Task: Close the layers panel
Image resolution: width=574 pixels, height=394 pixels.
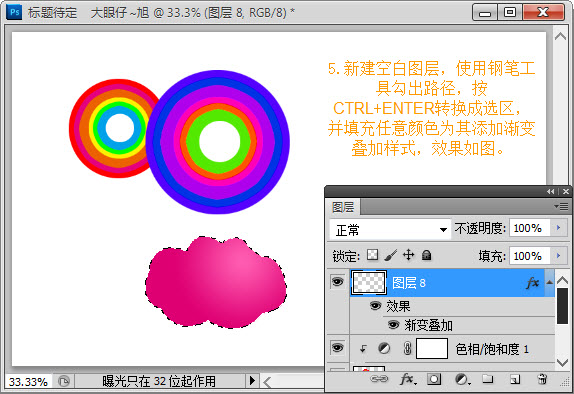Action: 566,192
